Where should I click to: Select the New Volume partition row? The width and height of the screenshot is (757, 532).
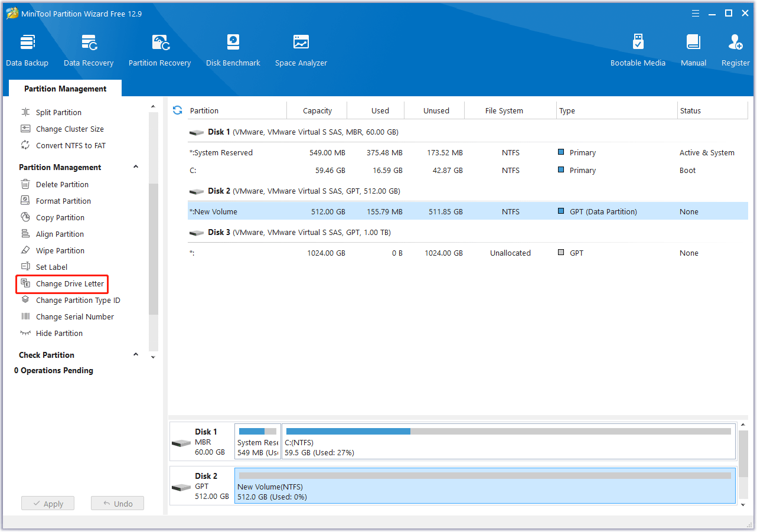(x=468, y=211)
